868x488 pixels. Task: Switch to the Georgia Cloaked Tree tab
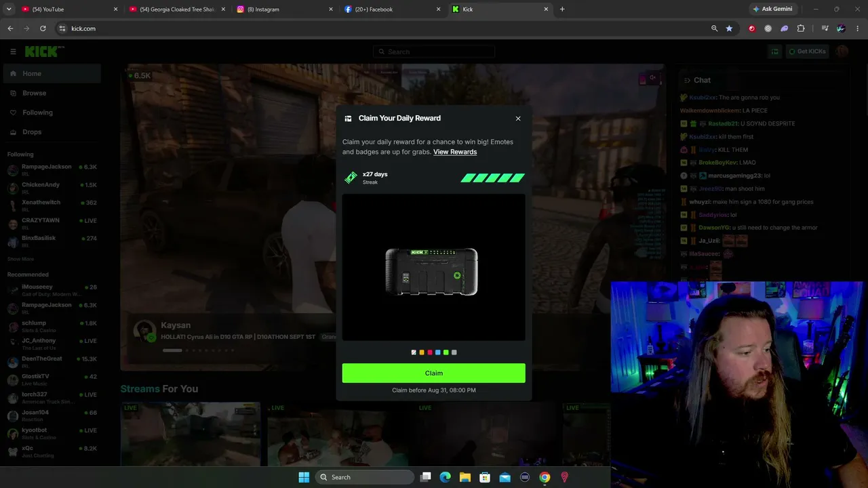[176, 9]
